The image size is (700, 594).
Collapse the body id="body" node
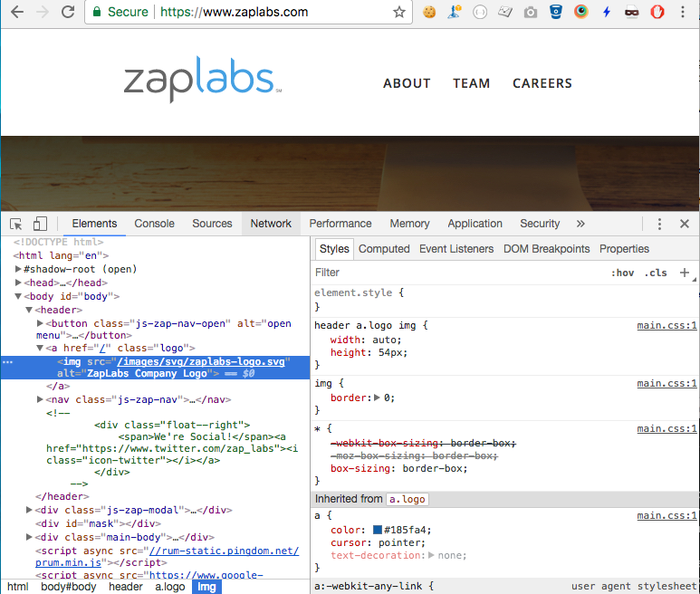18,296
